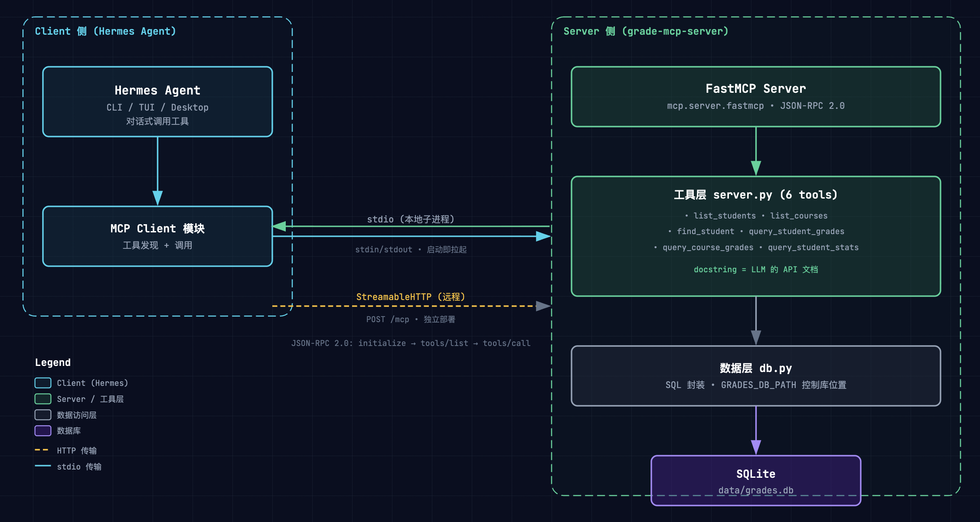This screenshot has width=980, height=522.
Task: Click the 'docstring = LLM 的 API 文档' note
Action: click(756, 270)
